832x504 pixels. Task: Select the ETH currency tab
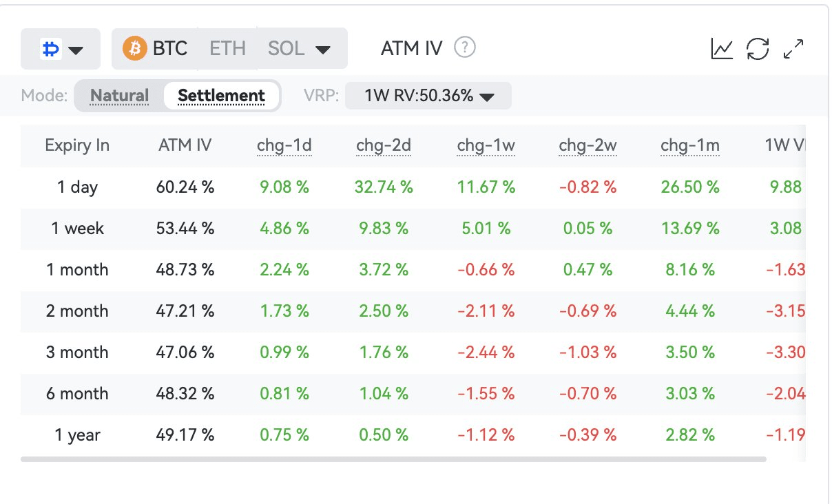(x=227, y=49)
